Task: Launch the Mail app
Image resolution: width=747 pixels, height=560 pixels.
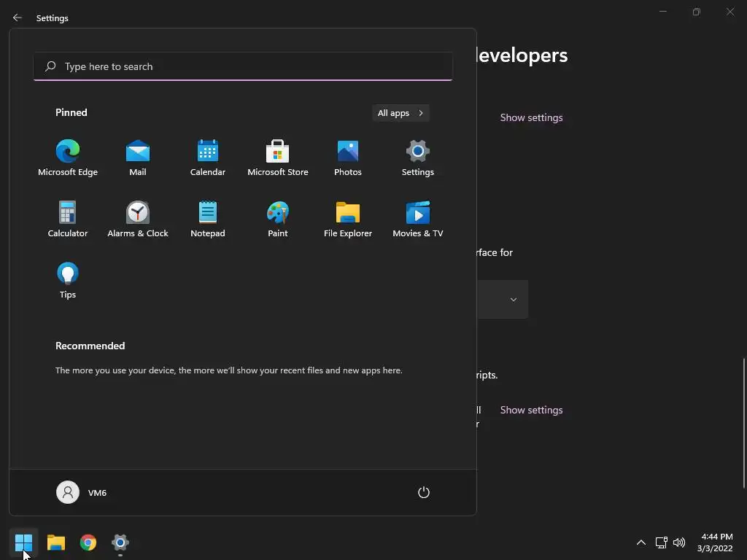Action: pyautogui.click(x=138, y=158)
